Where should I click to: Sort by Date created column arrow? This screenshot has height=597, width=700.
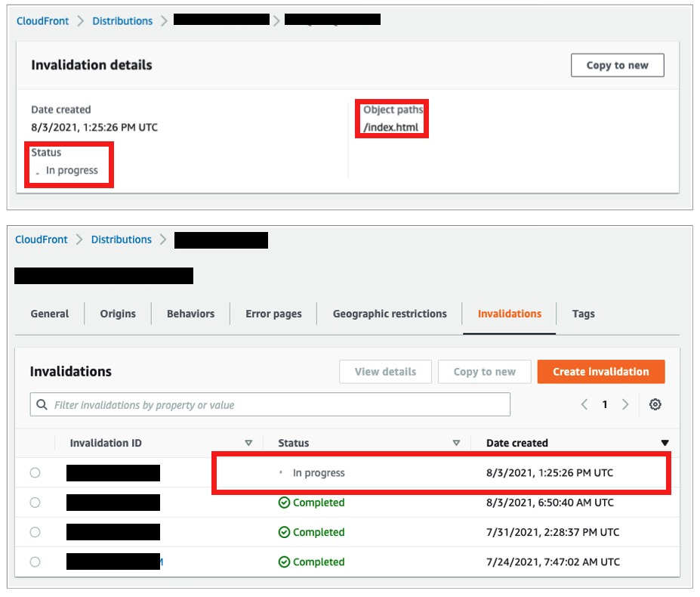pos(665,443)
